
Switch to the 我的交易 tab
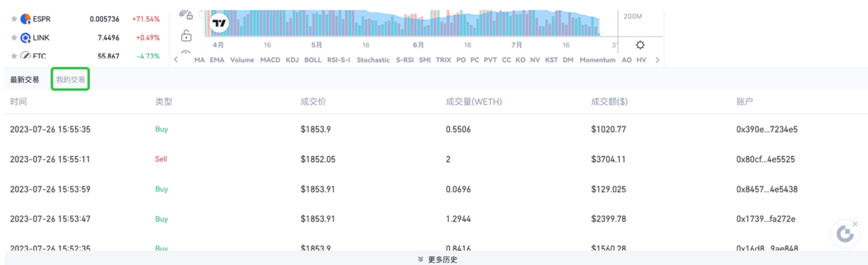(x=70, y=80)
